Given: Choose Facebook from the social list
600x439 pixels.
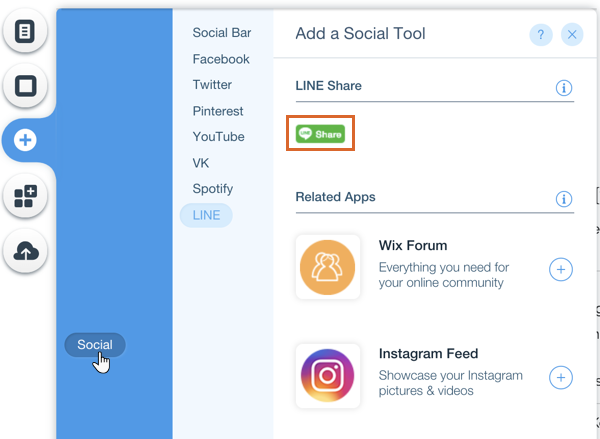Looking at the screenshot, I should point(221,59).
